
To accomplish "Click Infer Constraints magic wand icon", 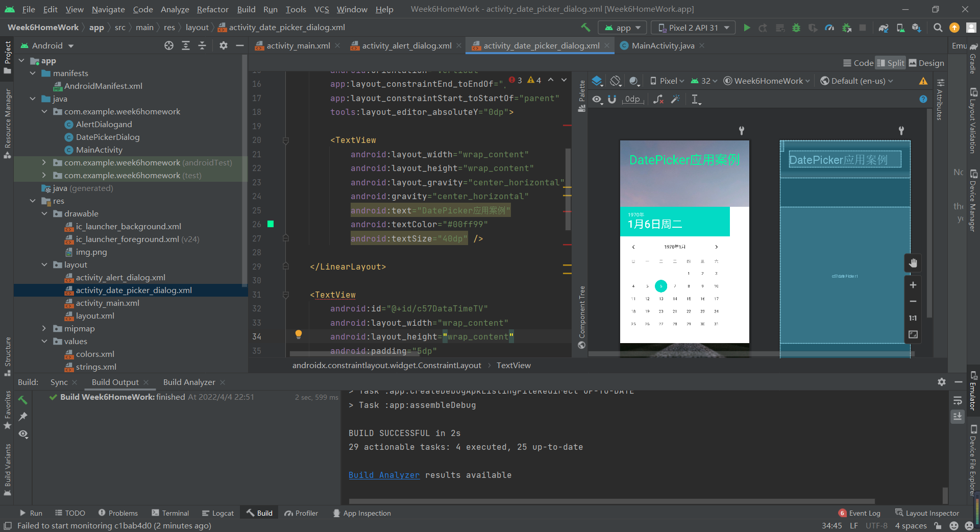I will [675, 99].
